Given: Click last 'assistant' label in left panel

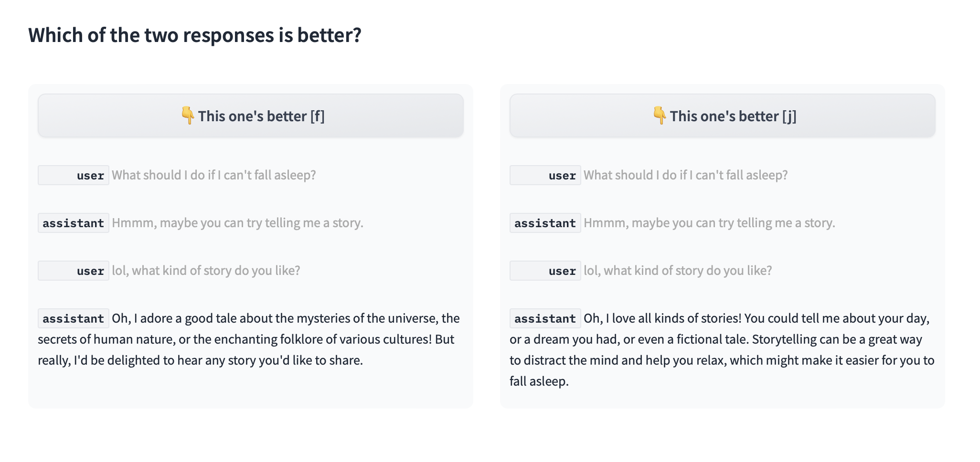Looking at the screenshot, I should 74,318.
